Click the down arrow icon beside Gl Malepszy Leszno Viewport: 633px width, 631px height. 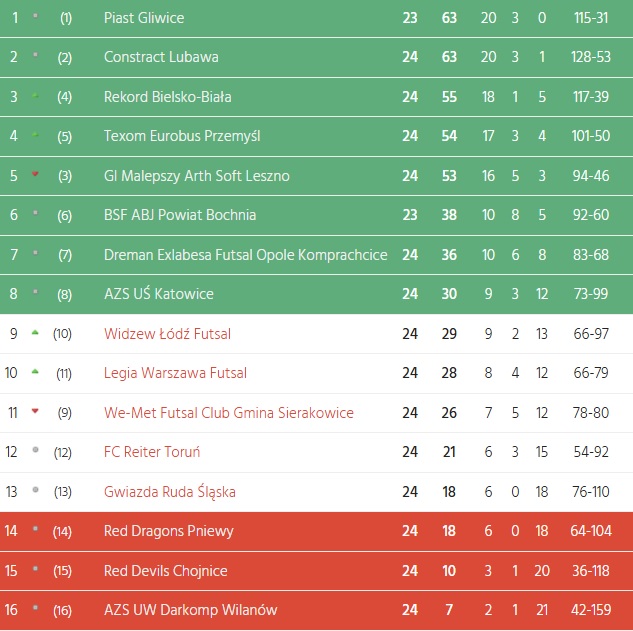point(36,174)
